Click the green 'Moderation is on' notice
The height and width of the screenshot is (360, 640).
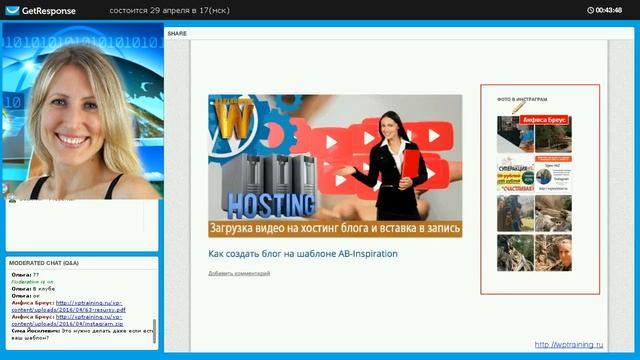click(33, 282)
